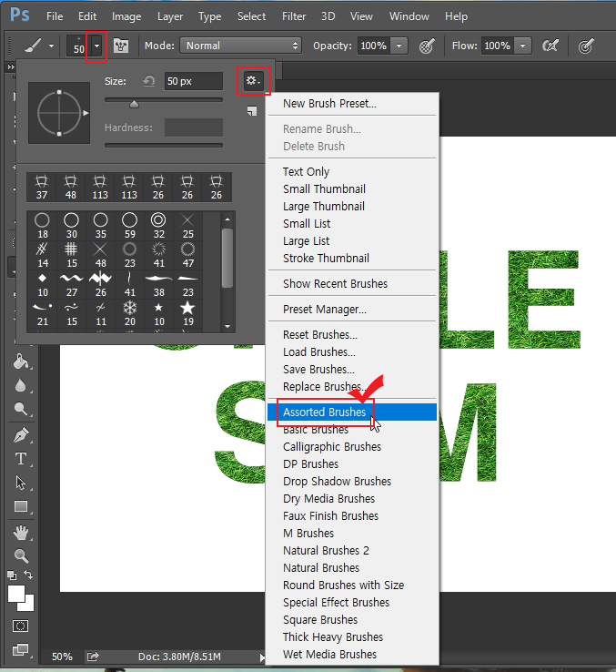This screenshot has width=616, height=672.
Task: Open Preset Manager from menu
Action: coord(352,309)
